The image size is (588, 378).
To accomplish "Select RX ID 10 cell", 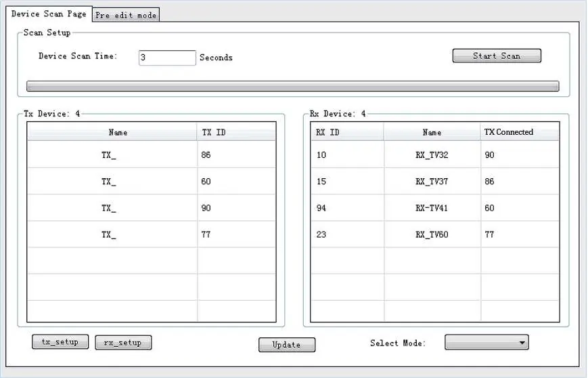I will coord(347,154).
